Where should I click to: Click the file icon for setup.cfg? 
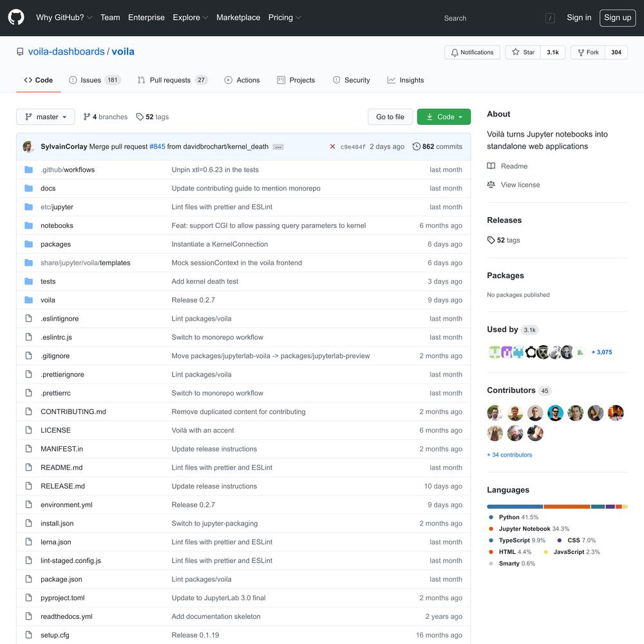point(28,635)
